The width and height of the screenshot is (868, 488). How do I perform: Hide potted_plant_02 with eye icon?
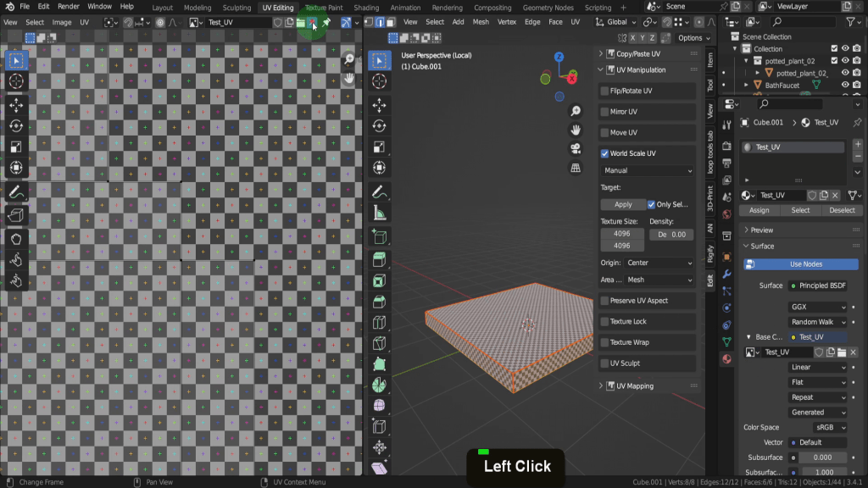845,61
